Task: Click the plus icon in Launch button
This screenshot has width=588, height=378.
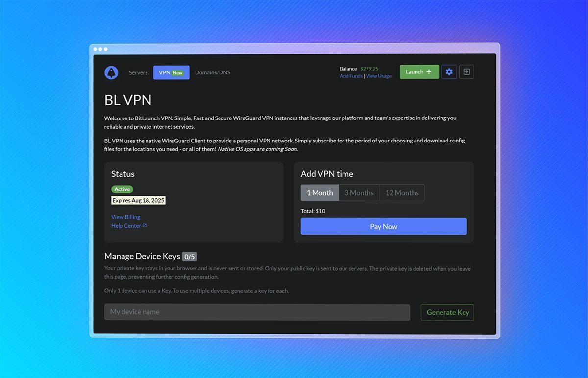Action: tap(429, 72)
